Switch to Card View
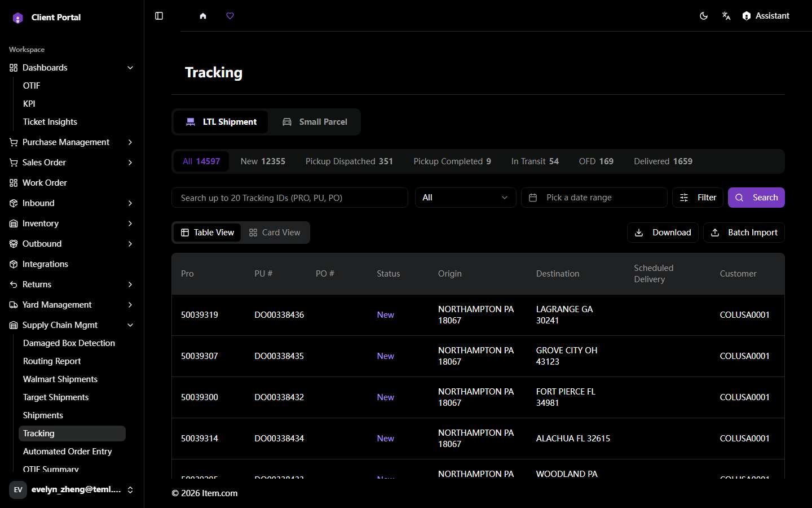 click(x=275, y=233)
